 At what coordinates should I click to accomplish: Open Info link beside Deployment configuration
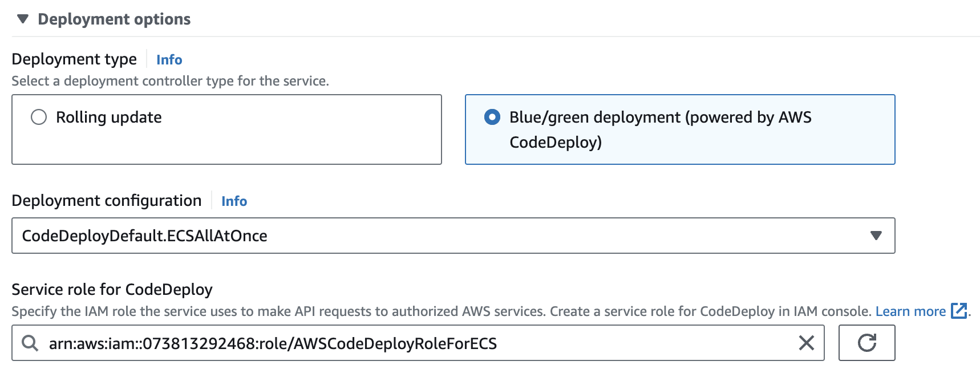tap(234, 201)
